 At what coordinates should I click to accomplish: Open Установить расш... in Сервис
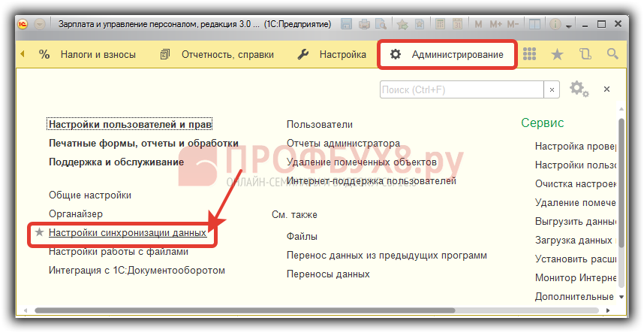tap(576, 259)
